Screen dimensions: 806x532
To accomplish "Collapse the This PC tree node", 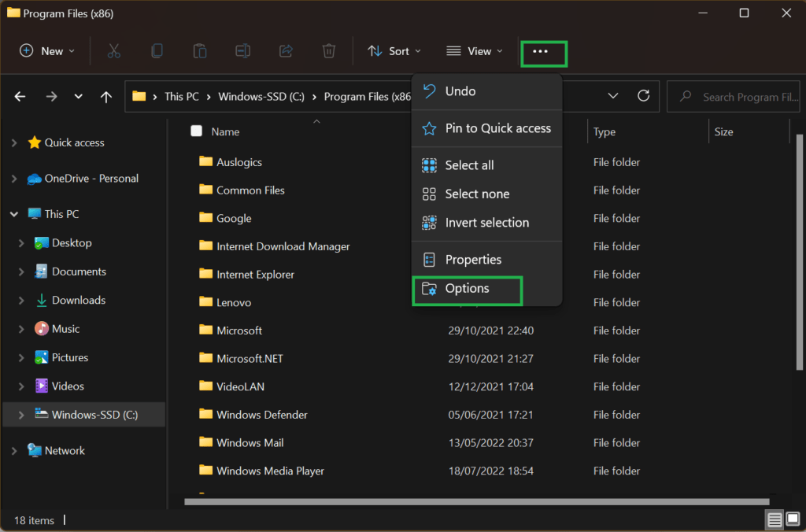I will [x=14, y=214].
